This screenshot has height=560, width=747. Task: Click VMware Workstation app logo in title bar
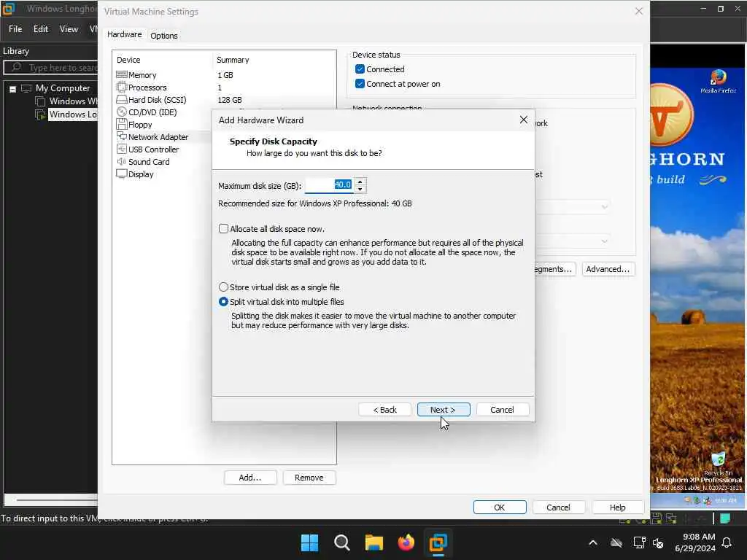pos(9,9)
